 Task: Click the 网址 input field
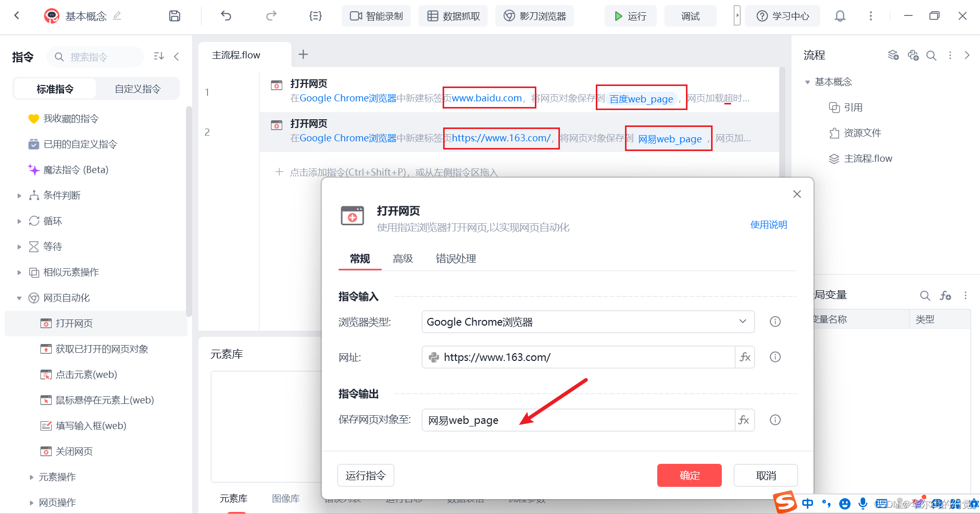pyautogui.click(x=579, y=357)
